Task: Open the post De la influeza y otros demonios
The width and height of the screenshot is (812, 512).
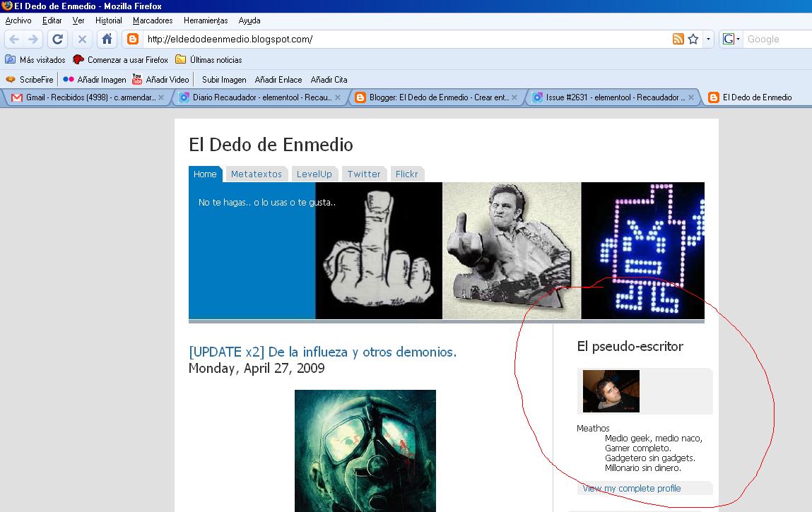Action: coord(323,352)
